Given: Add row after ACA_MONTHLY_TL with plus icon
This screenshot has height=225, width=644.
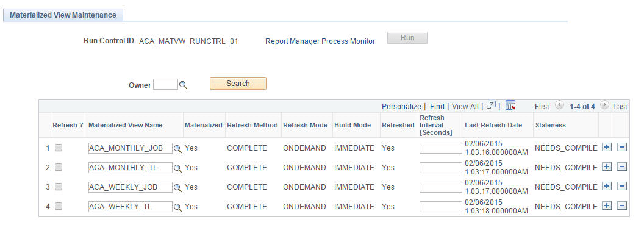Looking at the screenshot, I should [607, 166].
